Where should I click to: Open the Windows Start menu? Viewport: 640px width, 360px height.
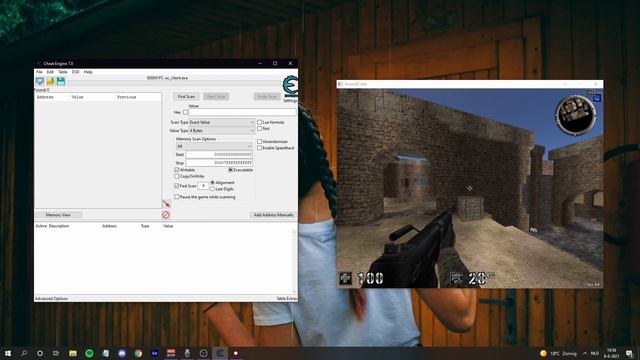8,353
